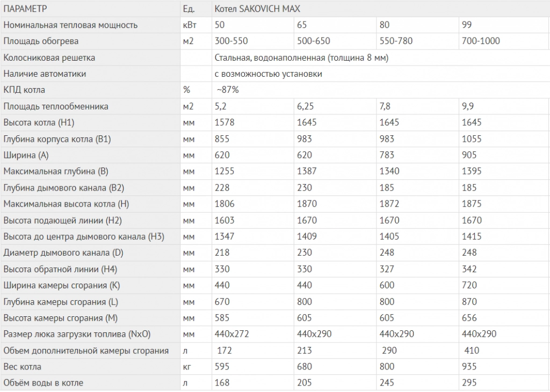Click the 'Глубина корпуса котла (B1)' label
This screenshot has height=392, width=550.
click(x=57, y=139)
